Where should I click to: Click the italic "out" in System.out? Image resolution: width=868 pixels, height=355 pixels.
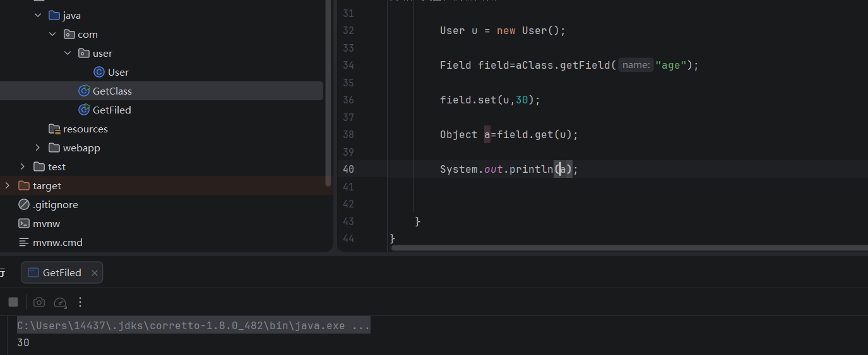[x=494, y=169]
